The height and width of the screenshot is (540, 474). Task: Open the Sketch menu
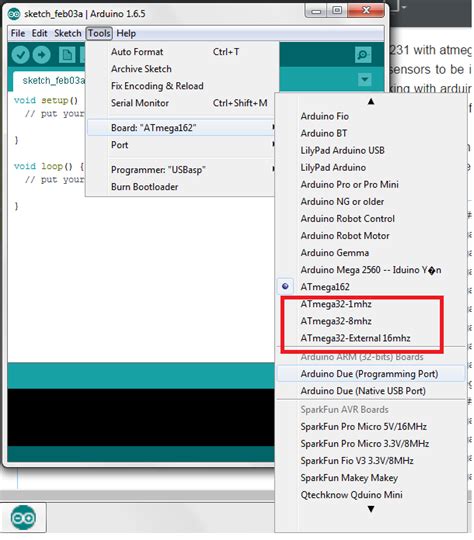(x=68, y=33)
